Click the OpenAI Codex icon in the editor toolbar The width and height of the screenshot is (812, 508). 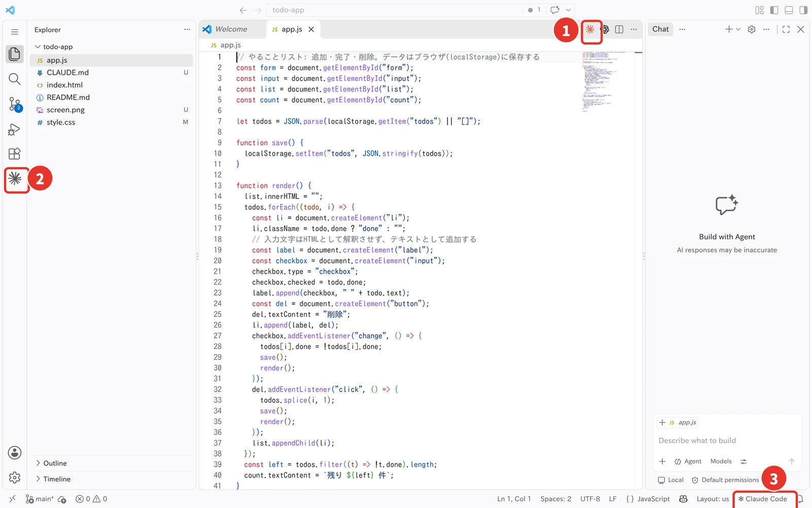coord(605,29)
